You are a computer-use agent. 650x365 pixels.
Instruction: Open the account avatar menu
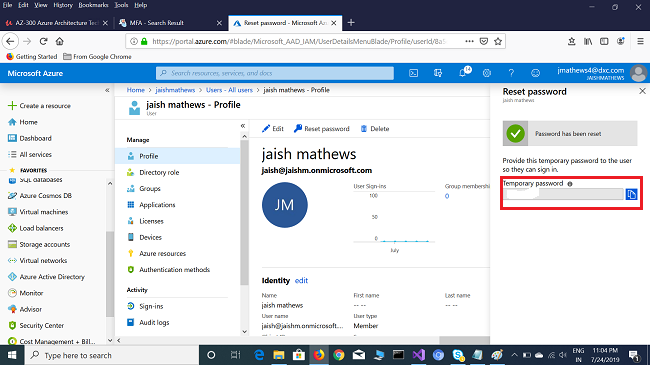(638, 73)
